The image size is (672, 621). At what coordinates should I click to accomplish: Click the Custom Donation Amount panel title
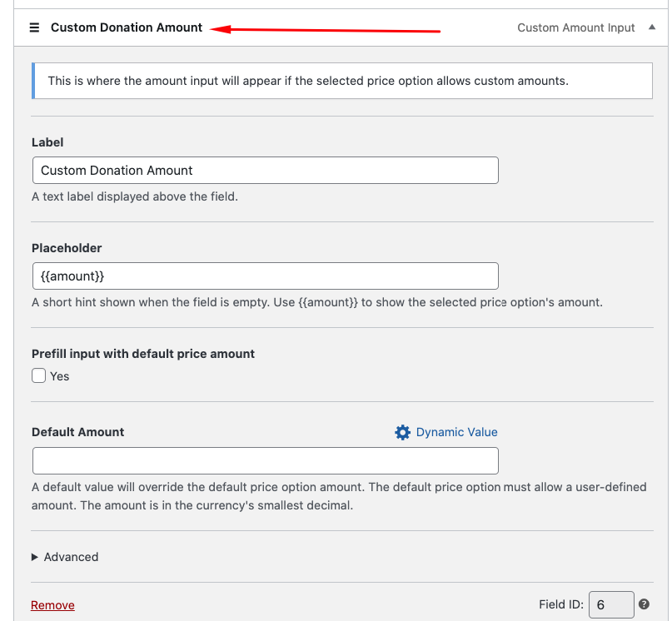[x=127, y=27]
